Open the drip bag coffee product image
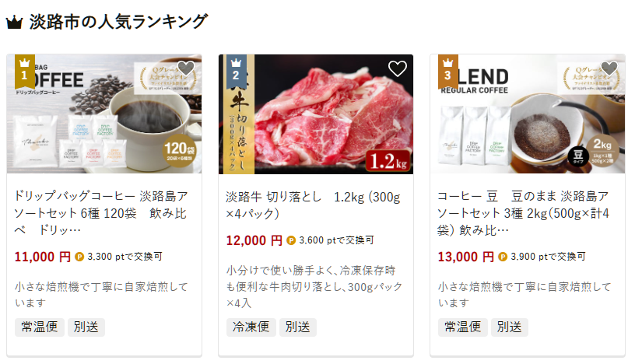Image resolution: width=635 pixels, height=364 pixels. [x=104, y=114]
